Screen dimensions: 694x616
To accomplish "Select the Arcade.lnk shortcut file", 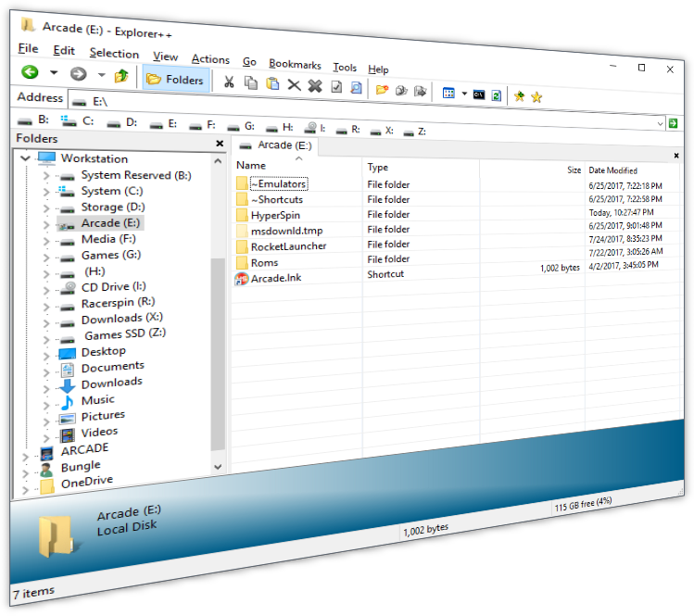I will 276,278.
